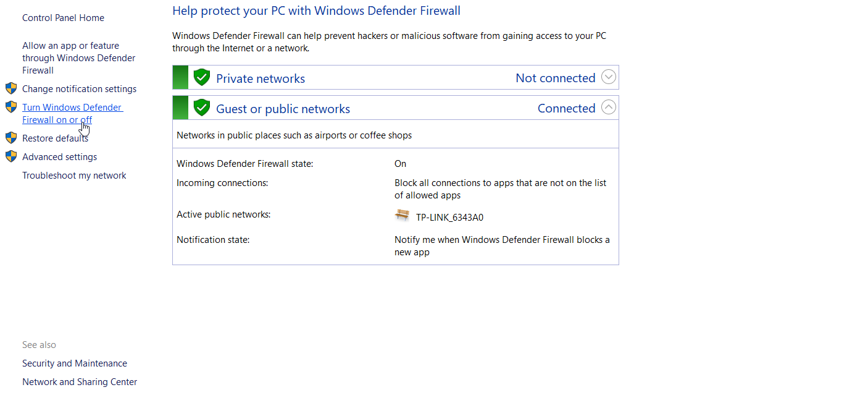The height and width of the screenshot is (403, 868).
Task: Expand the Private networks section chevron
Action: (609, 77)
